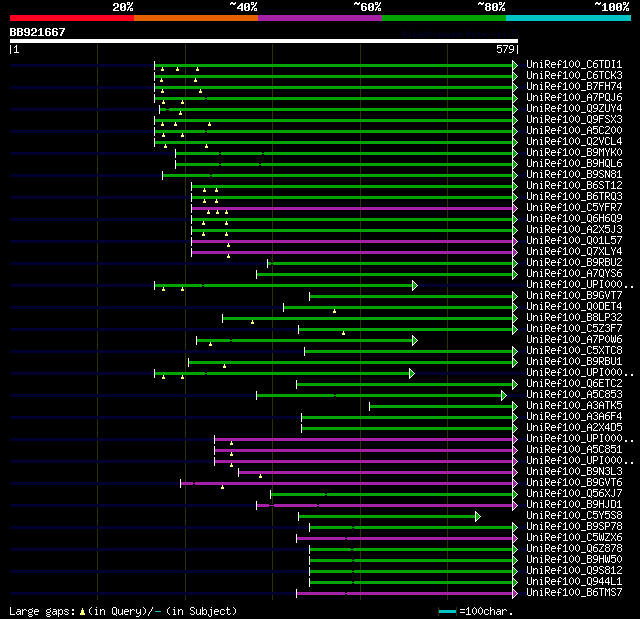Click the green ~80% legend segment
Image resolution: width=640 pixels, height=619 pixels.
(x=444, y=18)
